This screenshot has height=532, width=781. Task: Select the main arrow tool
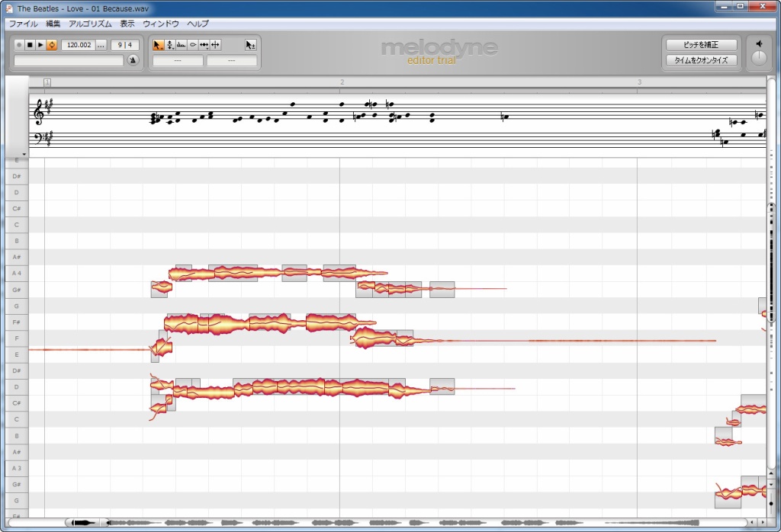click(x=157, y=45)
